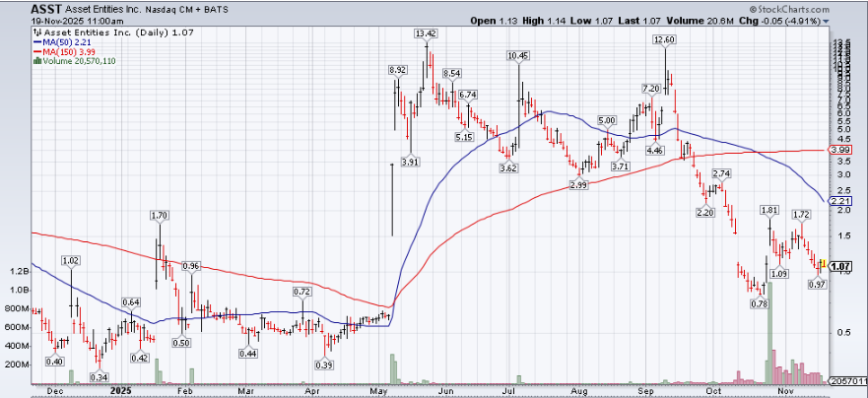This screenshot has height=398, width=868.
Task: Select the 13.42 peak price label
Action: pyautogui.click(x=426, y=33)
